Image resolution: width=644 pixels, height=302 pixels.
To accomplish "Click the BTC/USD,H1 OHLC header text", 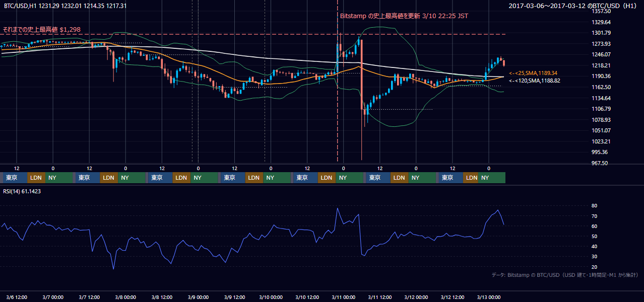I will [x=66, y=6].
